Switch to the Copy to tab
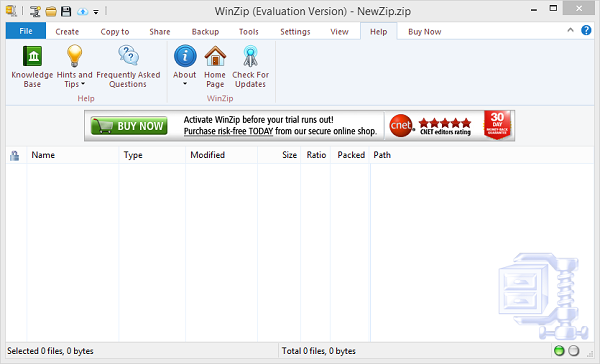600x364 pixels. pyautogui.click(x=115, y=32)
